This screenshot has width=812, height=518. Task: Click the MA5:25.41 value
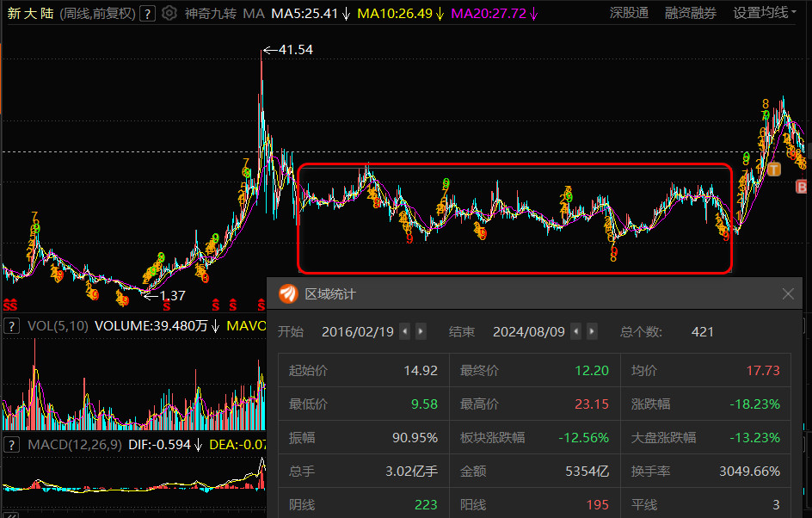(304, 14)
